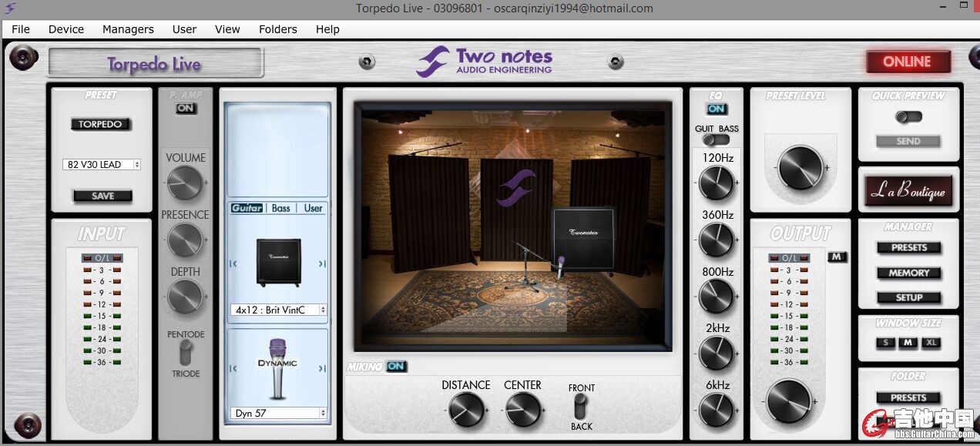Click the Preset Level knob

(800, 167)
